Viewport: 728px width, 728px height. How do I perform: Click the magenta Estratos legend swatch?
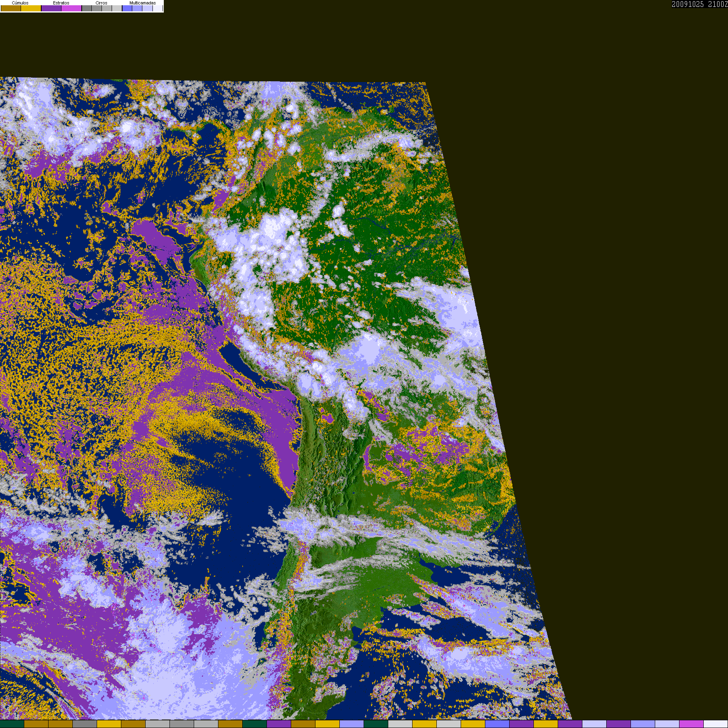(71, 8)
